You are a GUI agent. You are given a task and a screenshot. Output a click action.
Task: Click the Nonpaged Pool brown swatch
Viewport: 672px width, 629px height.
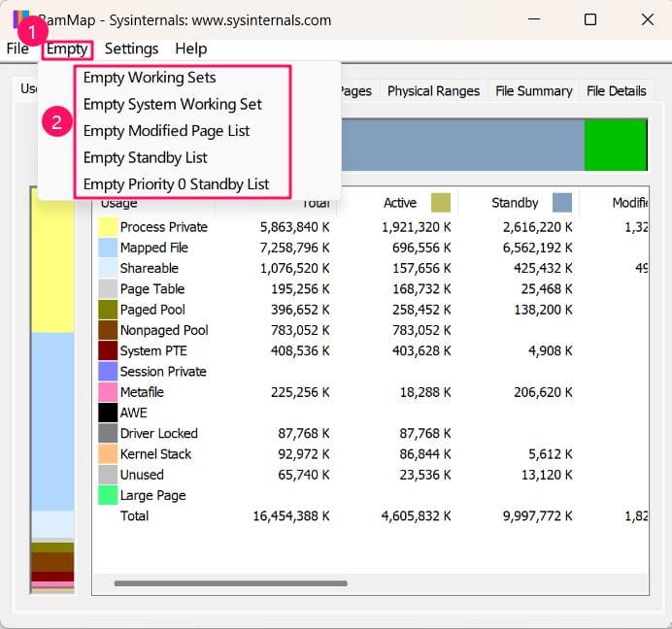pos(108,330)
